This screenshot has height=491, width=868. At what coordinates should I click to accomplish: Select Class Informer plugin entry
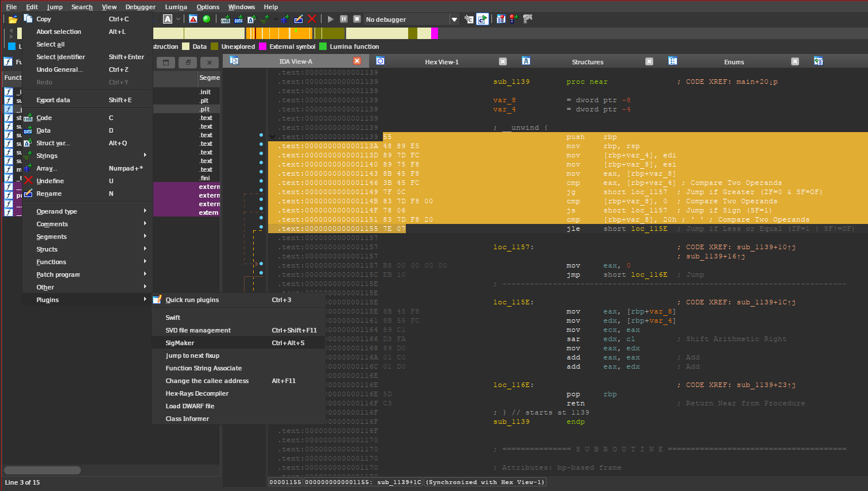click(238, 419)
